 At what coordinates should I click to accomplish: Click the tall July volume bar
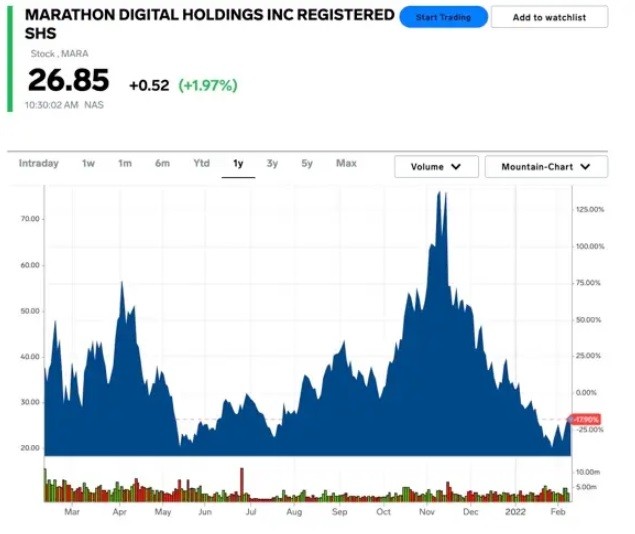[241, 482]
